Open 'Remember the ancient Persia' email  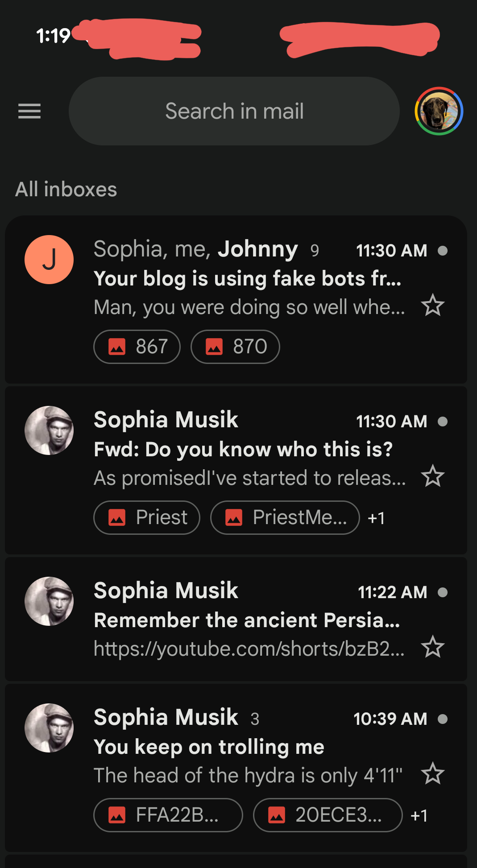pyautogui.click(x=247, y=620)
